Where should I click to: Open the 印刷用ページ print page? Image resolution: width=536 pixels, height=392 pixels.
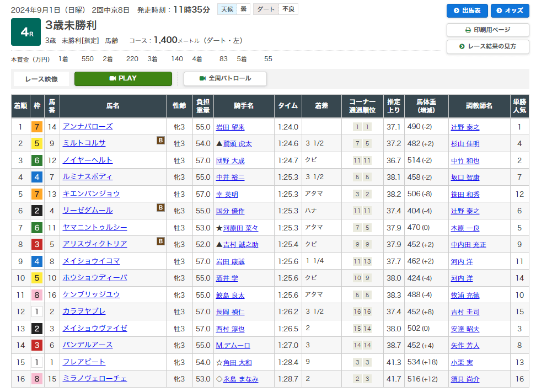click(x=488, y=30)
